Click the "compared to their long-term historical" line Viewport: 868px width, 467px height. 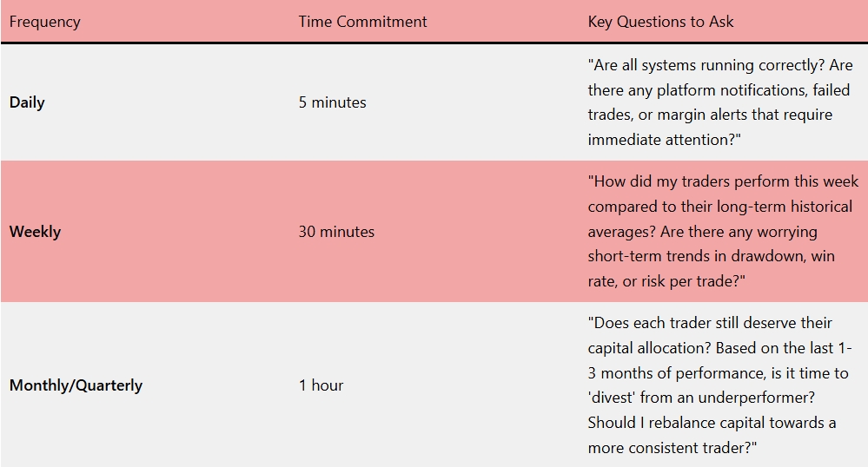(719, 207)
